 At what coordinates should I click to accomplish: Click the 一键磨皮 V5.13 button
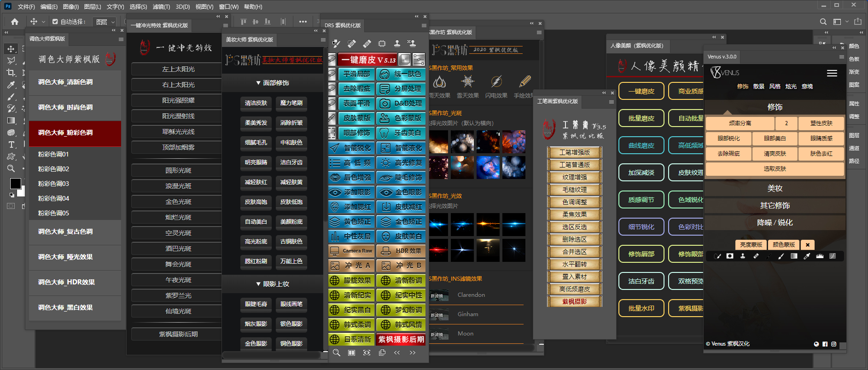(x=367, y=60)
